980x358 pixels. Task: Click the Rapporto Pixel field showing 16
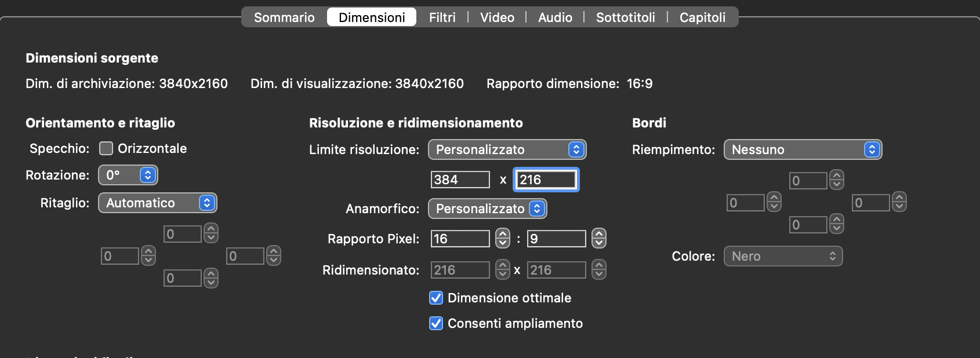click(x=460, y=239)
